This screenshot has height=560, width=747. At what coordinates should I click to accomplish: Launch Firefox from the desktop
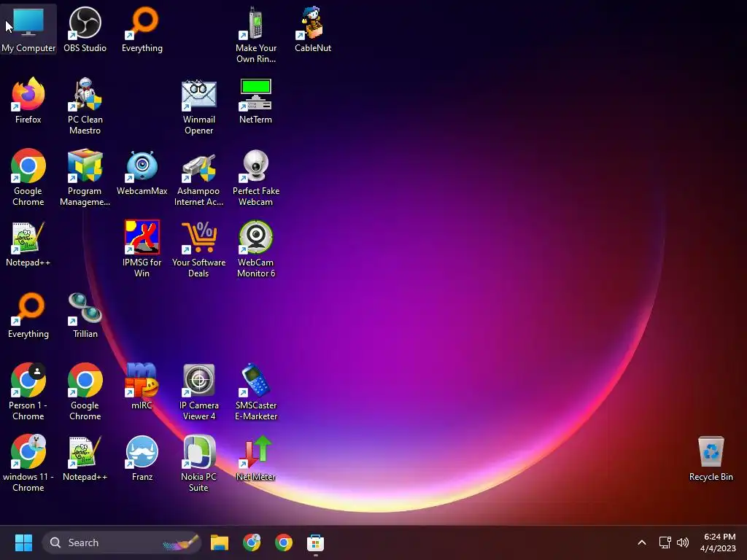click(28, 101)
